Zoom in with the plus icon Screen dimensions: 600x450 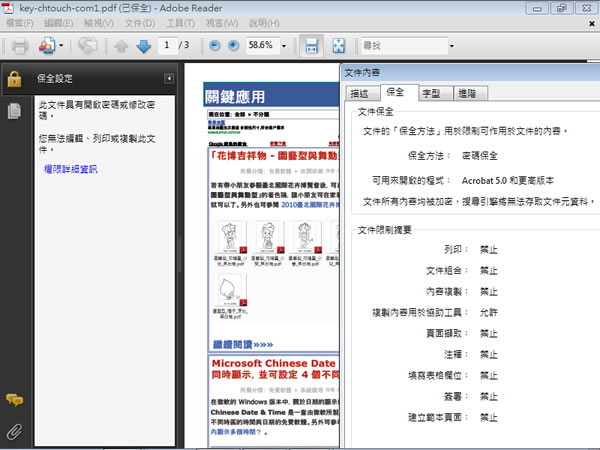click(x=233, y=46)
